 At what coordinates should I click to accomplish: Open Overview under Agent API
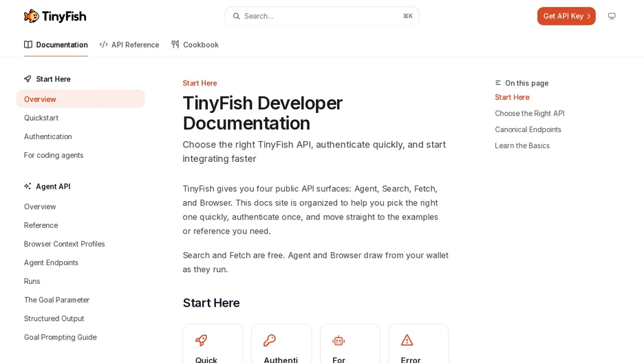pyautogui.click(x=40, y=207)
